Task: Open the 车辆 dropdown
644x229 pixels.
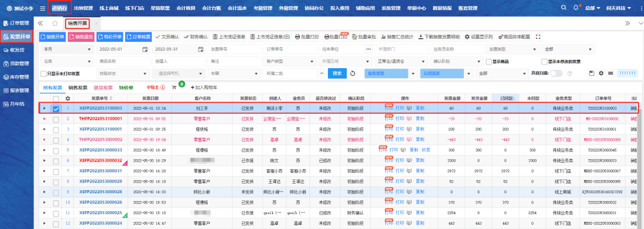Action: click(234, 73)
